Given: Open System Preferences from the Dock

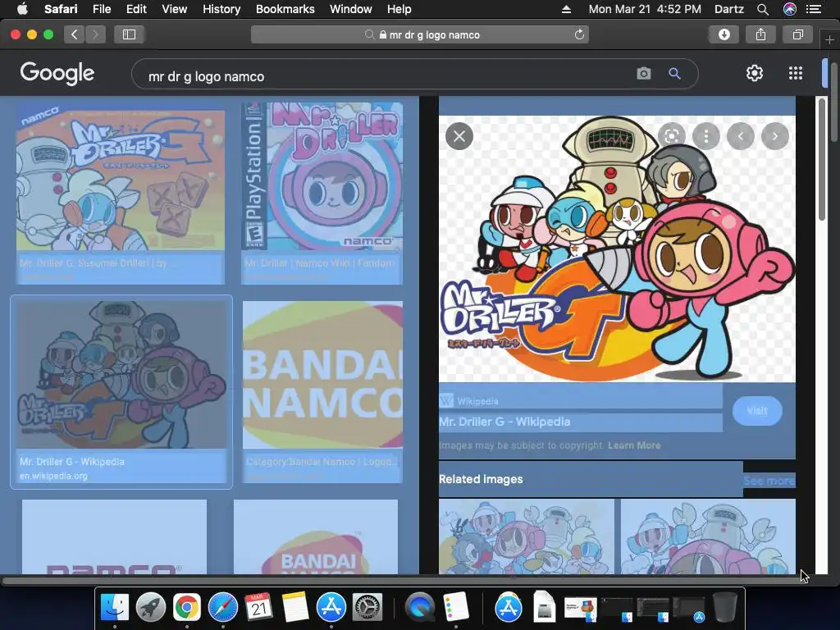Looking at the screenshot, I should pyautogui.click(x=367, y=608).
